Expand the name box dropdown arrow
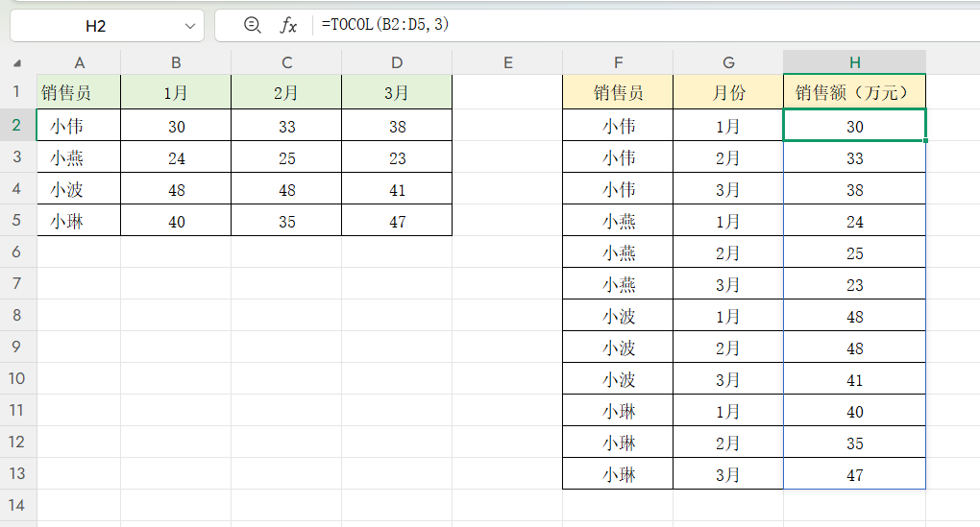This screenshot has height=527, width=980. point(188,26)
